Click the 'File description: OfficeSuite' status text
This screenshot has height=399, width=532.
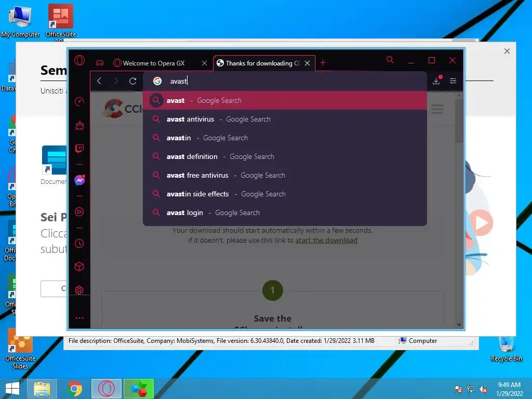click(x=221, y=341)
